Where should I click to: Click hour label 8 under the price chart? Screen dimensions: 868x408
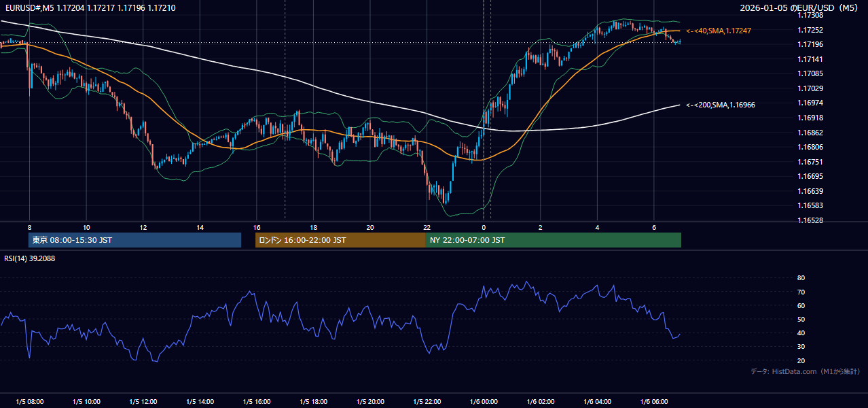coord(29,227)
